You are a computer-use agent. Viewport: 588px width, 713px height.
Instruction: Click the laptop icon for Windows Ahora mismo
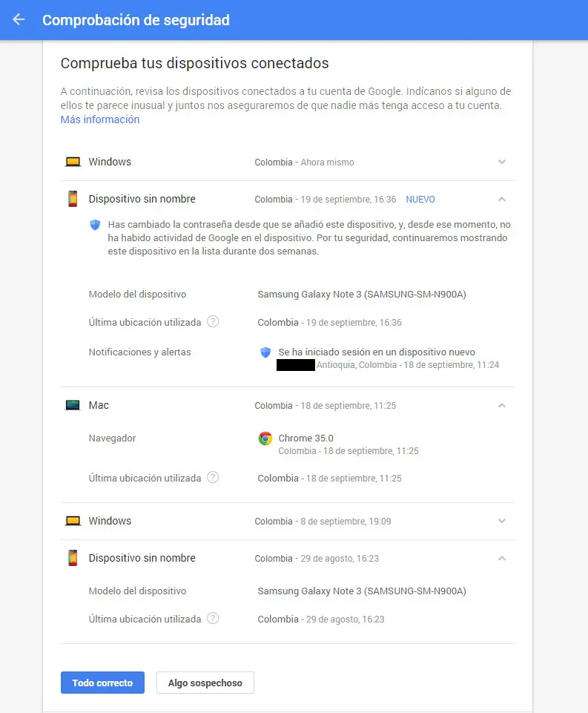73,162
